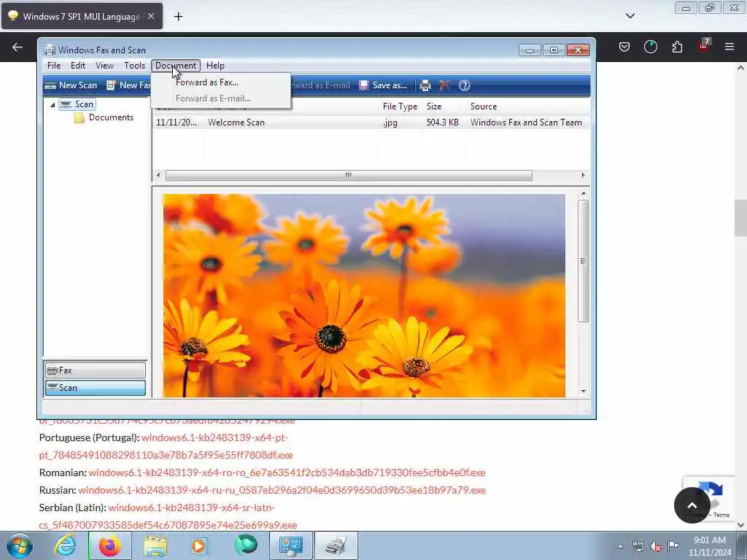Click the preview pane vertical scrollbar thumb
The width and height of the screenshot is (747, 560).
[583, 262]
